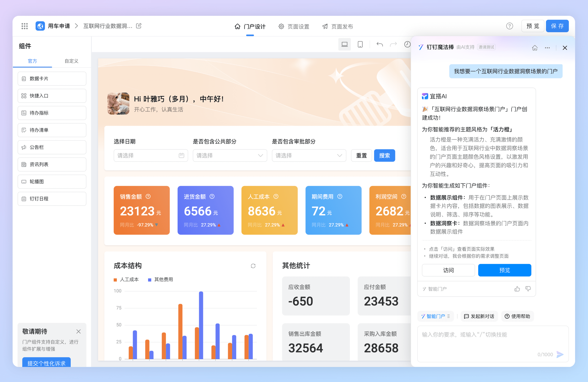Image resolution: width=588 pixels, height=382 pixels.
Task: Open the app grid launcher icon
Action: [25, 26]
